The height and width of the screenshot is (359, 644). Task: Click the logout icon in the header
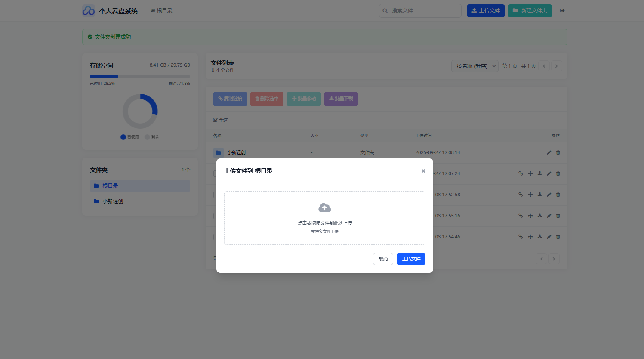[562, 11]
